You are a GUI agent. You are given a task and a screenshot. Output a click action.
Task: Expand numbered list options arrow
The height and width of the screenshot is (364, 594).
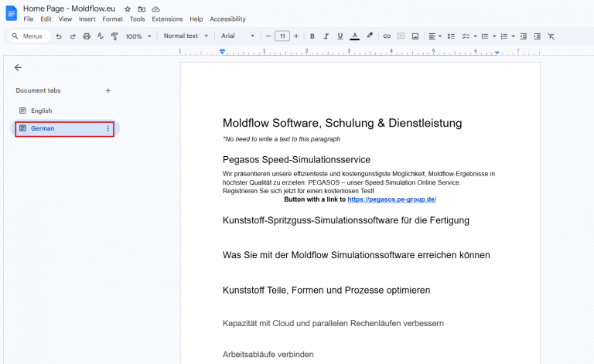point(514,36)
